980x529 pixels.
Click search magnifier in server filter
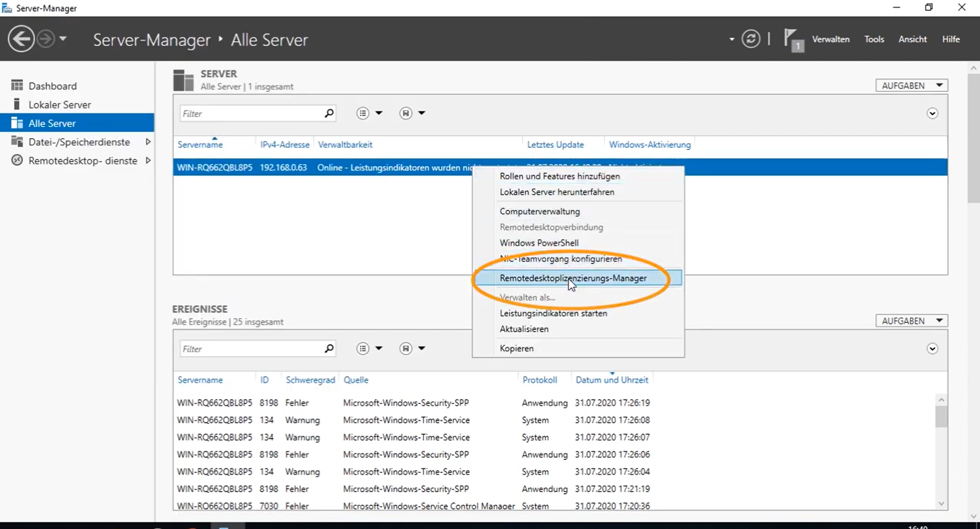coord(329,113)
